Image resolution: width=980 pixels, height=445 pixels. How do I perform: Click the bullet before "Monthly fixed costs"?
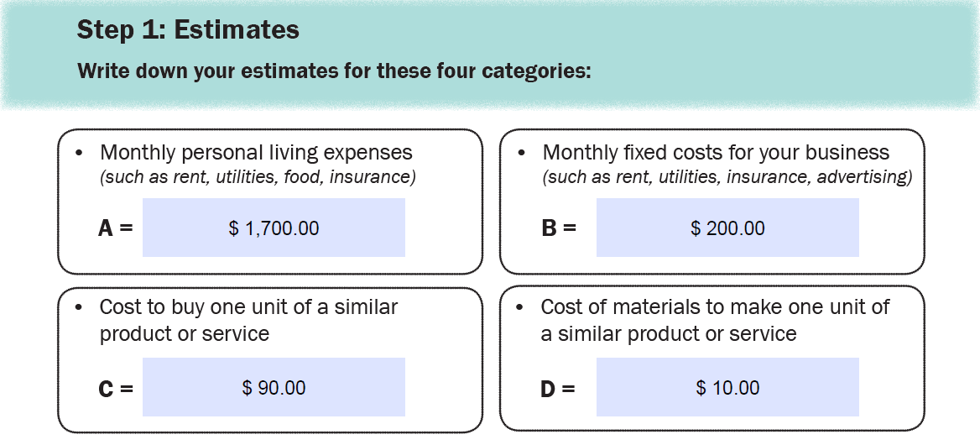(x=522, y=154)
